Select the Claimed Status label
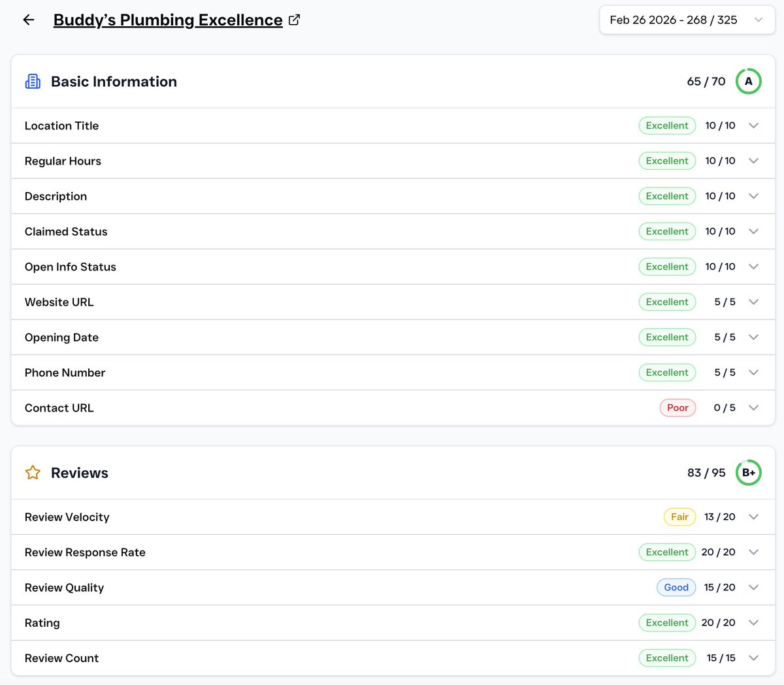The image size is (784, 685). pos(66,231)
